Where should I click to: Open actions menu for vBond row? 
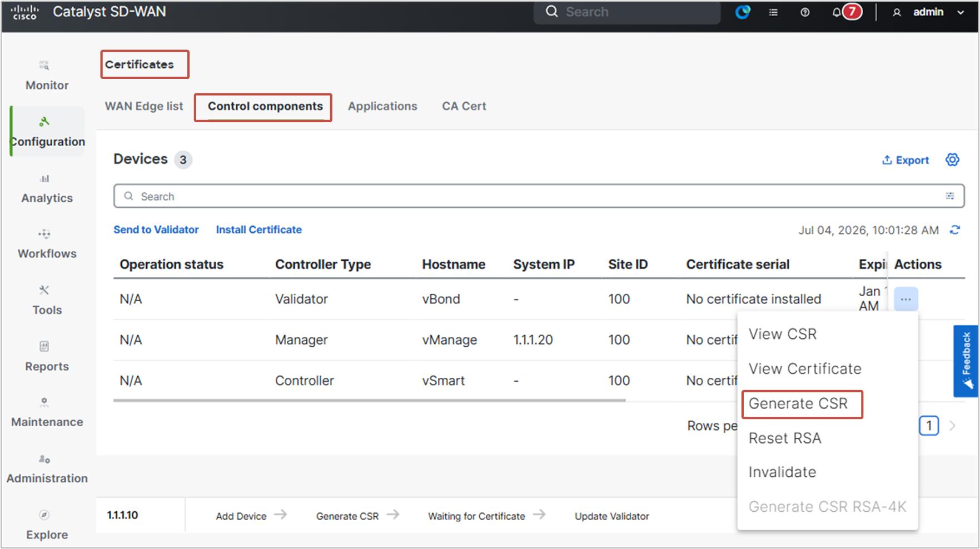click(x=906, y=299)
